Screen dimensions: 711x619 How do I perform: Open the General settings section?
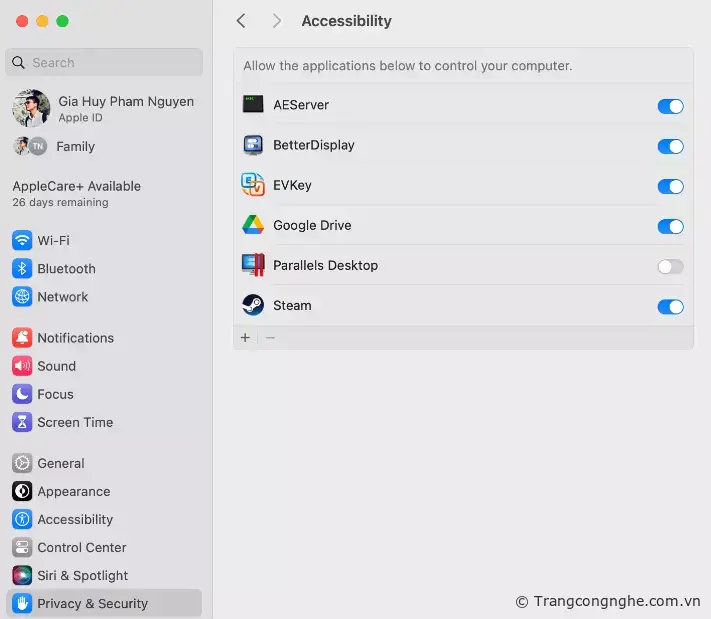[61, 464]
